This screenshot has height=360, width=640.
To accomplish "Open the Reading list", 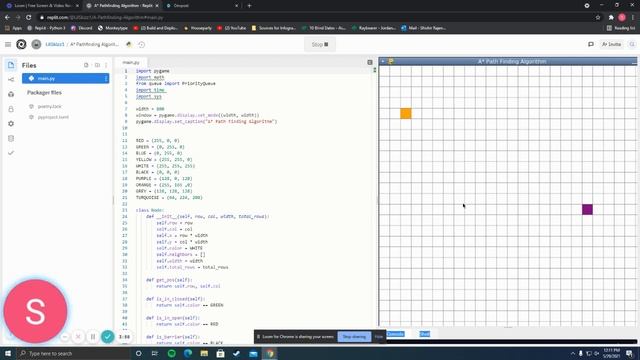I will [x=621, y=28].
